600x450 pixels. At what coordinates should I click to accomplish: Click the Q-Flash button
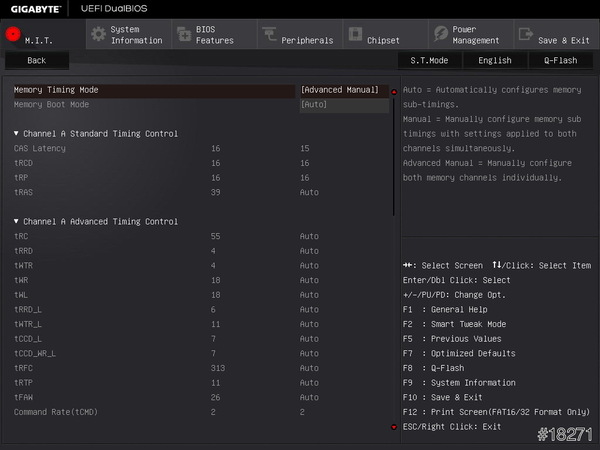pos(560,60)
